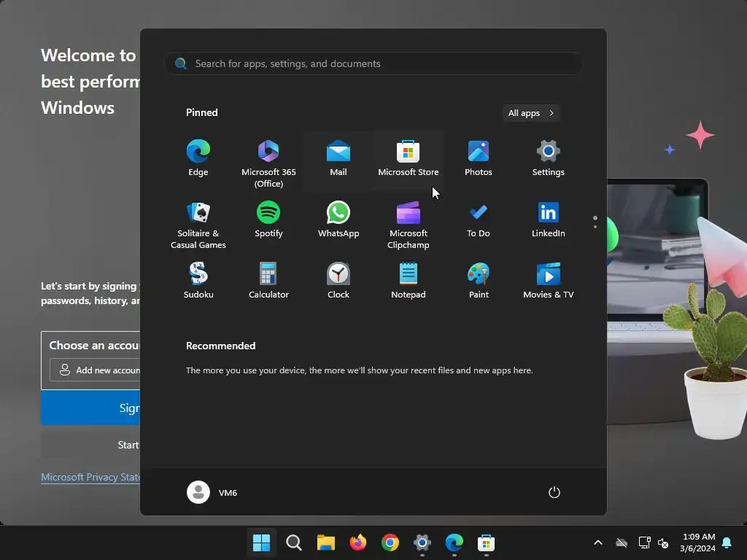
Task: Open the clock and date flyout
Action: pos(697,542)
